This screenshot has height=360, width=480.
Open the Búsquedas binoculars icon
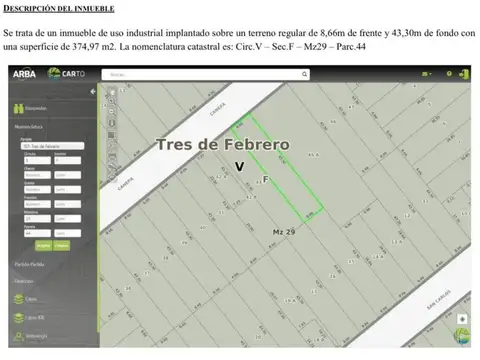click(x=19, y=108)
